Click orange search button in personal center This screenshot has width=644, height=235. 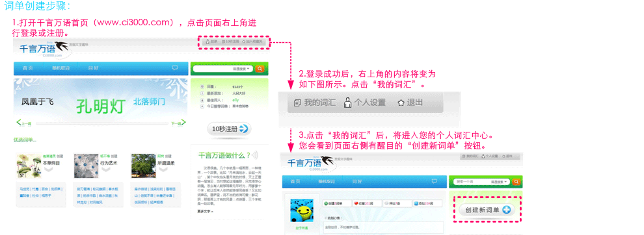pyautogui.click(x=517, y=181)
